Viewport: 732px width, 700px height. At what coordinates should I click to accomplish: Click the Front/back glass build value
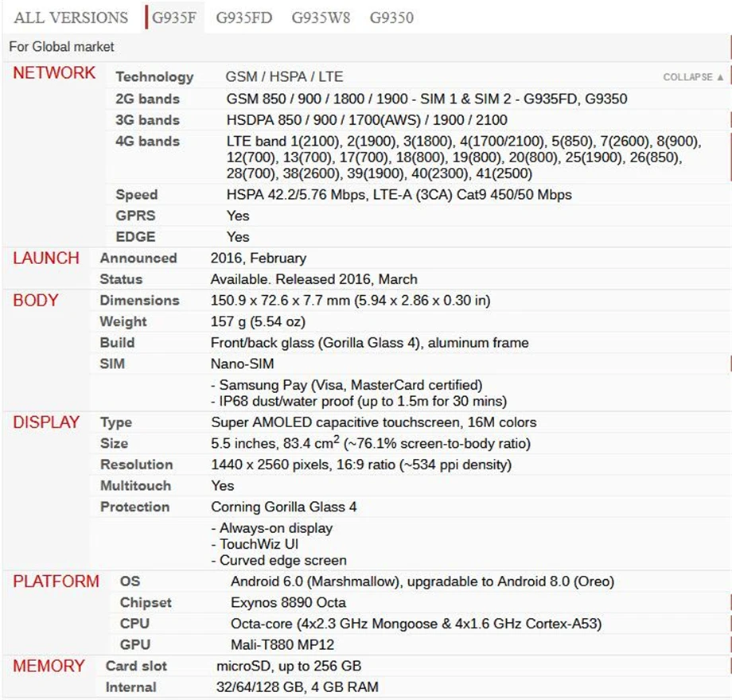coord(369,343)
